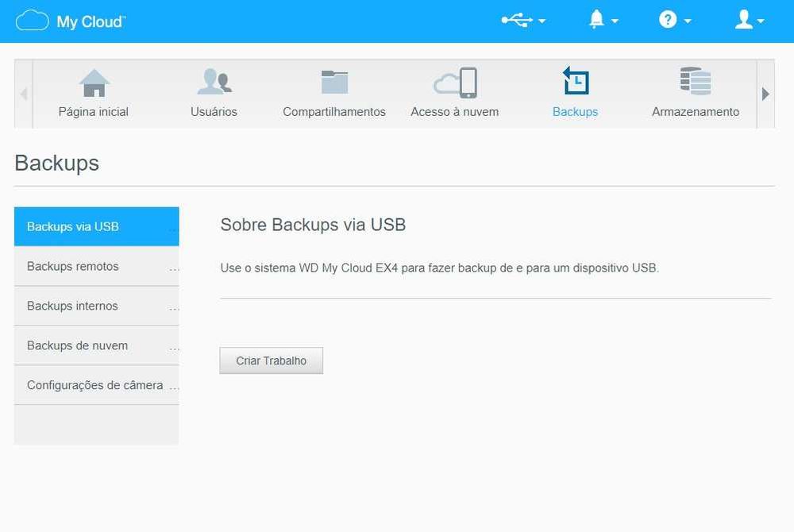Viewport: 794px width, 532px height.
Task: Open the Acesso à nuvem tab label
Action: (x=455, y=112)
